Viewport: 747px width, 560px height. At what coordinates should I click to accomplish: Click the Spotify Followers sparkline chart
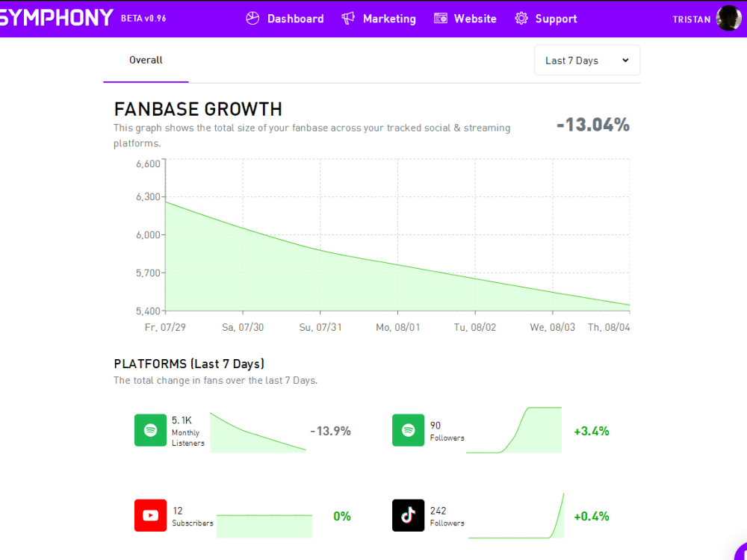click(x=514, y=429)
